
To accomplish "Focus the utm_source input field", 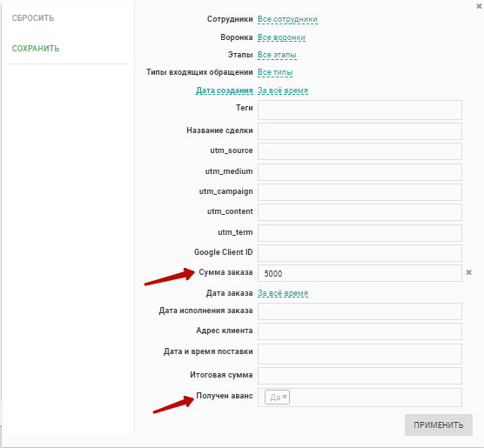I will tap(360, 151).
